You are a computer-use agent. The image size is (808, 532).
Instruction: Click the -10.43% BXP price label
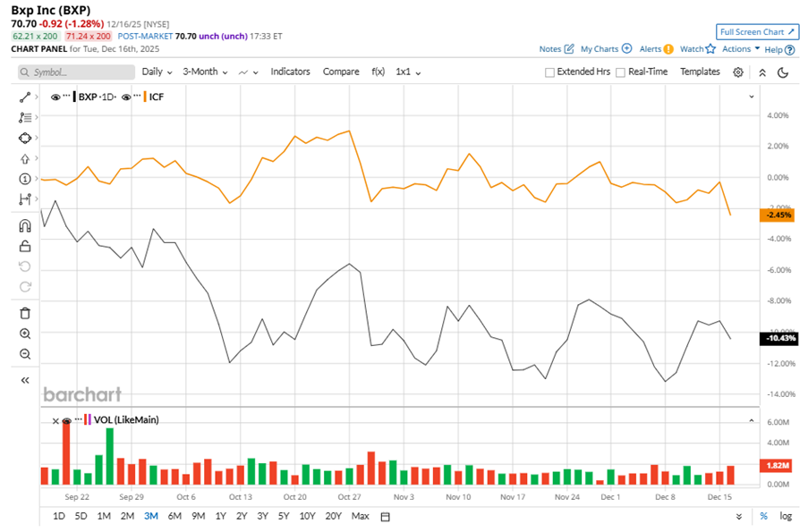tap(780, 338)
